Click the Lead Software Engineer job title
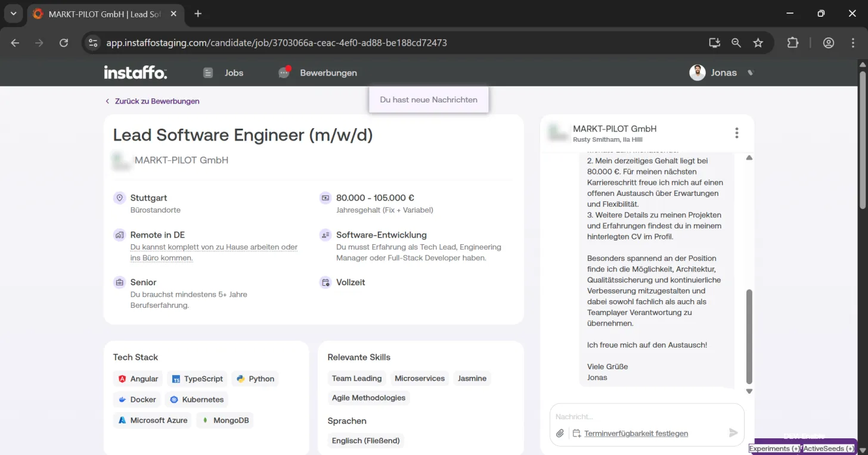Image resolution: width=868 pixels, height=455 pixels. (243, 135)
